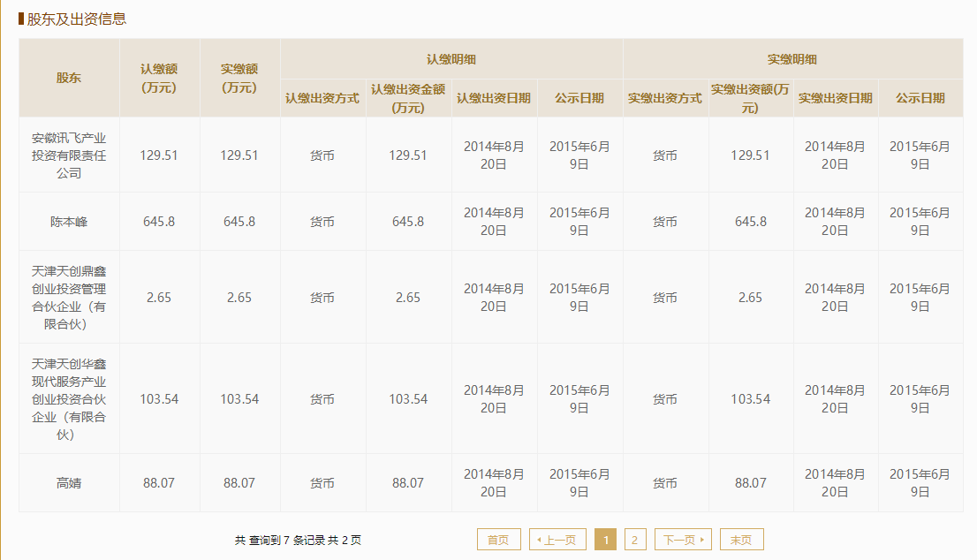Screen dimensions: 977x560
Task: Click the 实缴出资日期 column header
Action: [x=835, y=98]
